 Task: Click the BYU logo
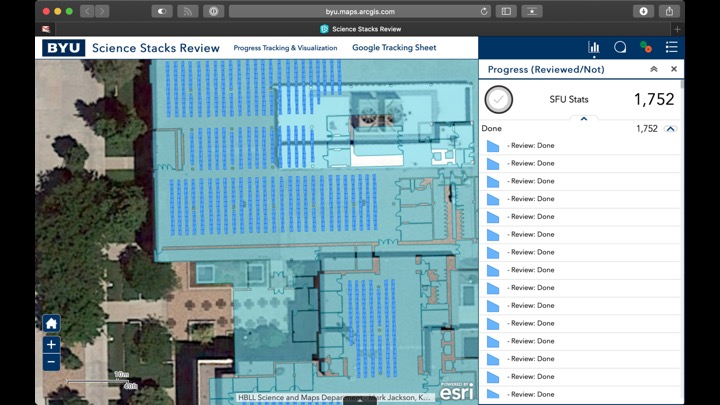coord(64,48)
